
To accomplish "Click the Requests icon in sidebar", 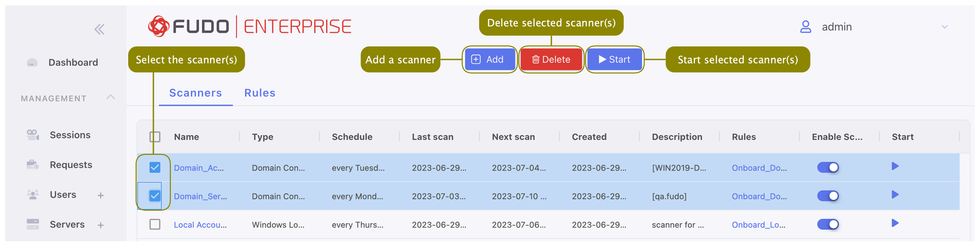I will click(33, 165).
